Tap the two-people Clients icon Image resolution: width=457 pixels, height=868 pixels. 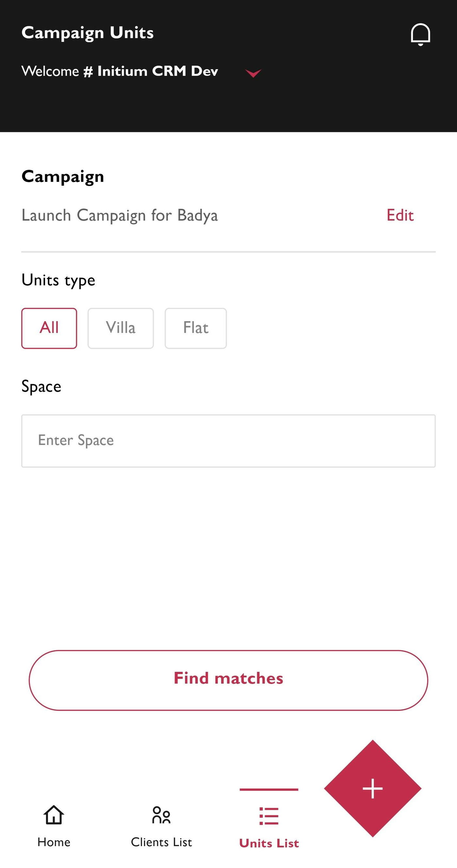[162, 815]
